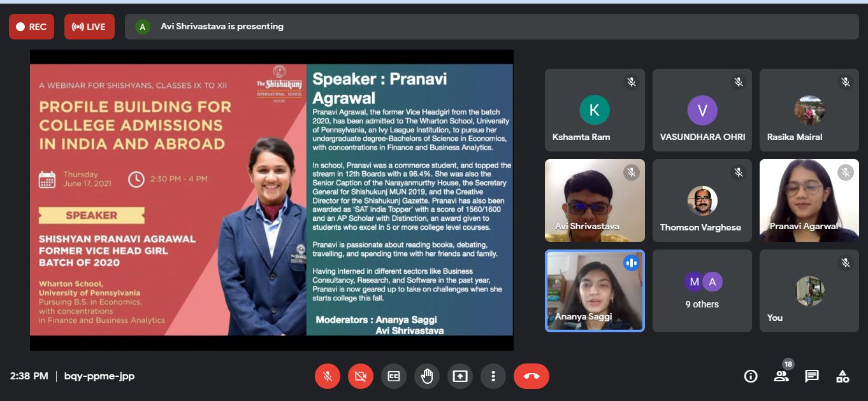Click the 'K' avatar of Kshamta Ram
The image size is (868, 401).
[595, 110]
